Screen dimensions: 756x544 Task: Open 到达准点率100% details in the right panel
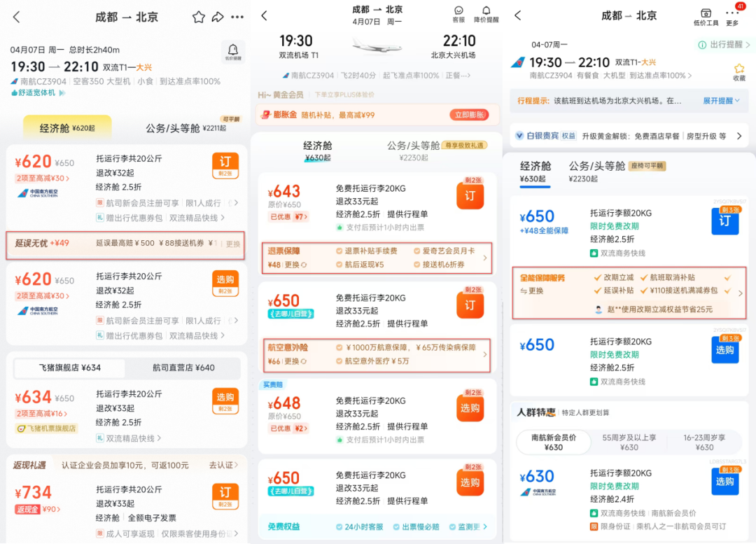point(661,76)
